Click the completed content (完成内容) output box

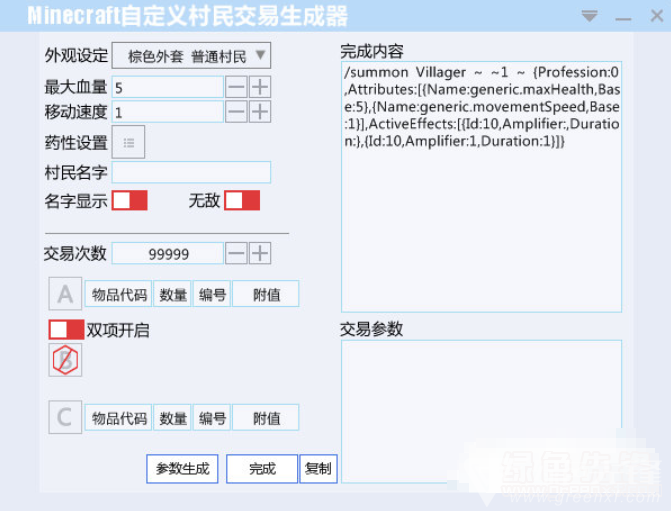(481, 187)
